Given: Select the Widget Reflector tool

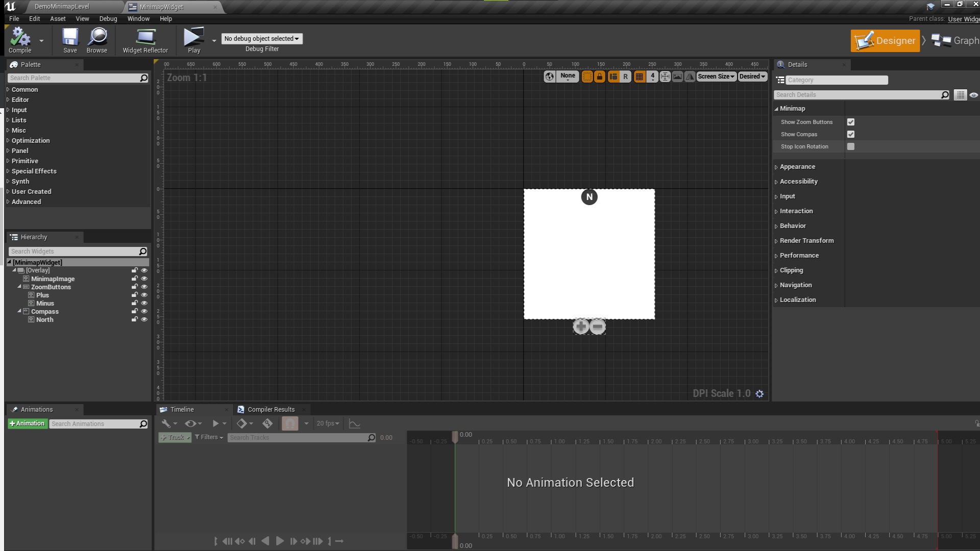Looking at the screenshot, I should tap(145, 40).
